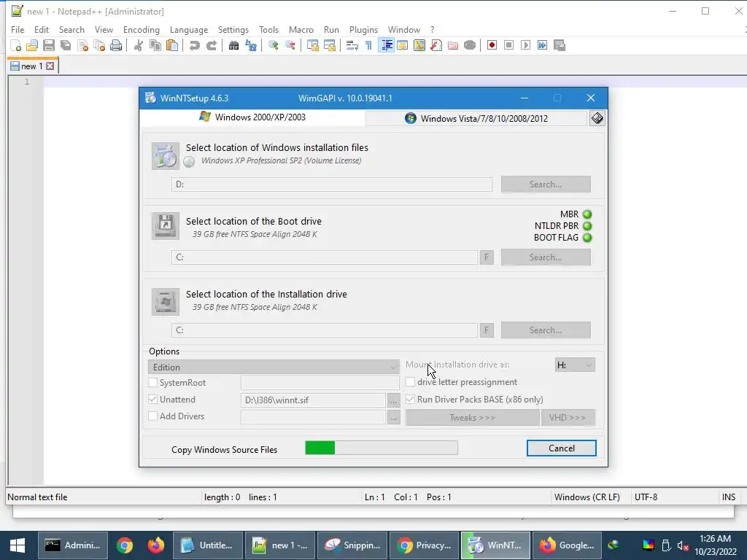Click the Start Recording macro icon
The height and width of the screenshot is (560, 747).
[492, 45]
